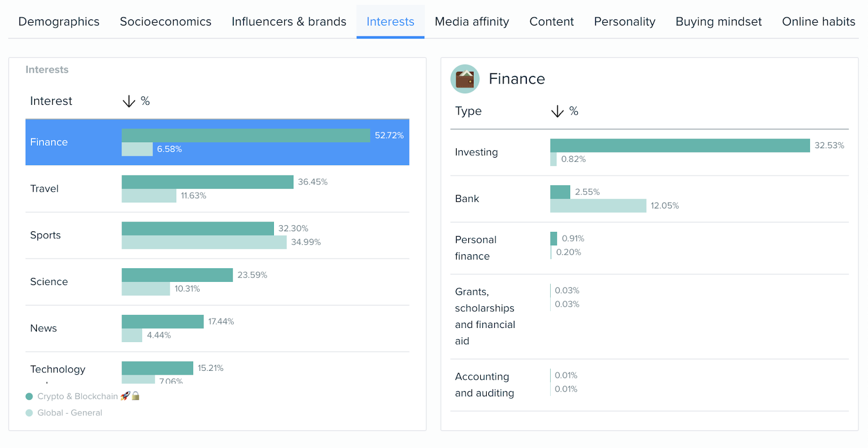
Task: Open the Media affinity tab
Action: [x=471, y=21]
